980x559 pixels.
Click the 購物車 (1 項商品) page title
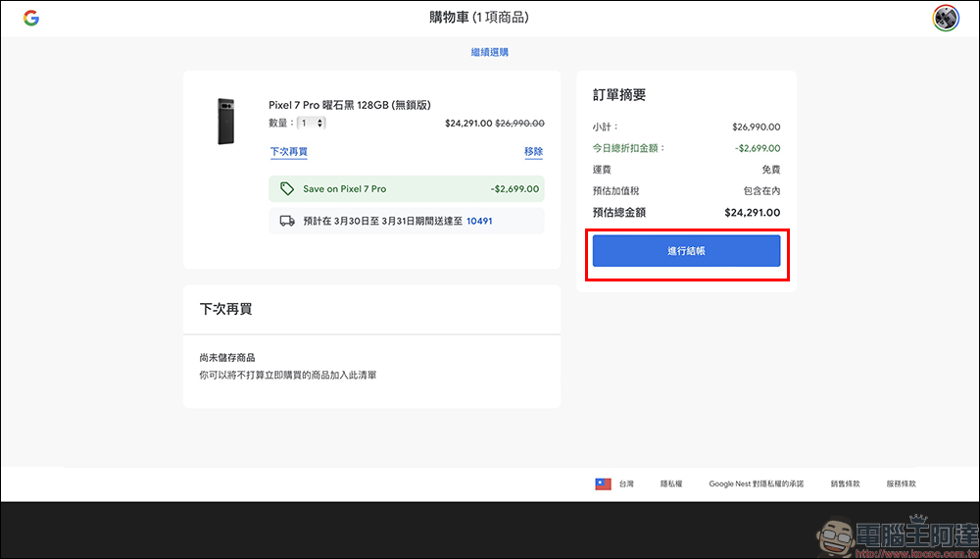[479, 18]
